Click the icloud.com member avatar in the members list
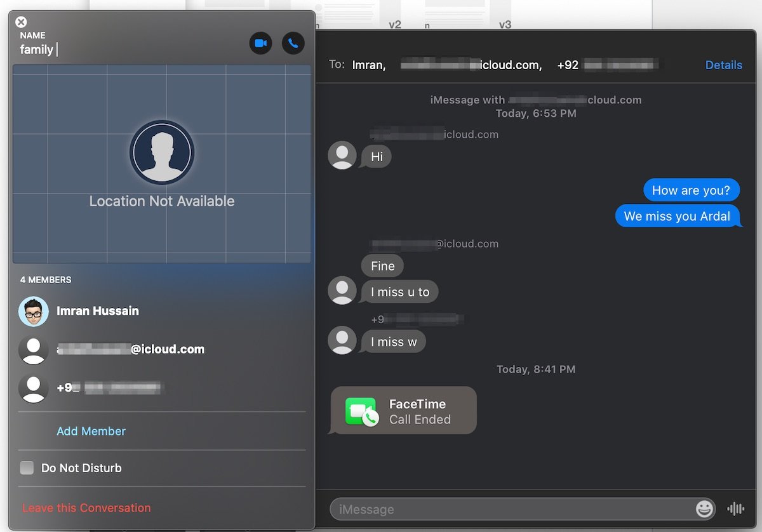 coord(34,350)
